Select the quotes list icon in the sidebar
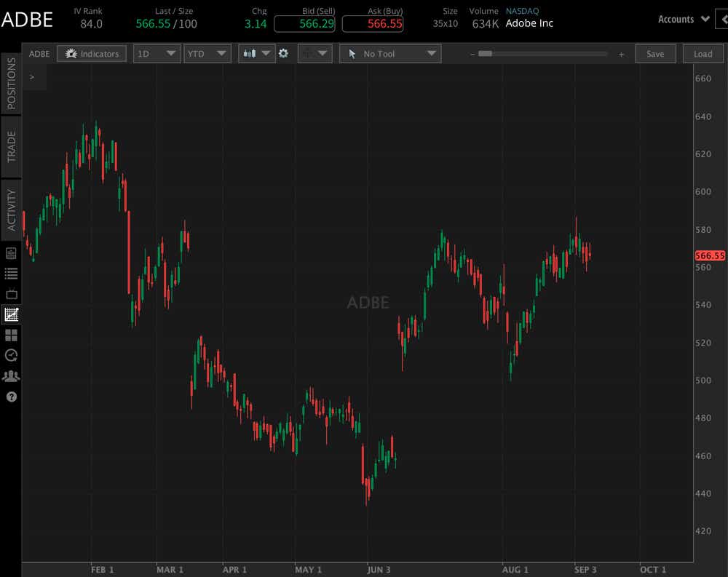Viewport: 728px width, 577px height. (11, 274)
